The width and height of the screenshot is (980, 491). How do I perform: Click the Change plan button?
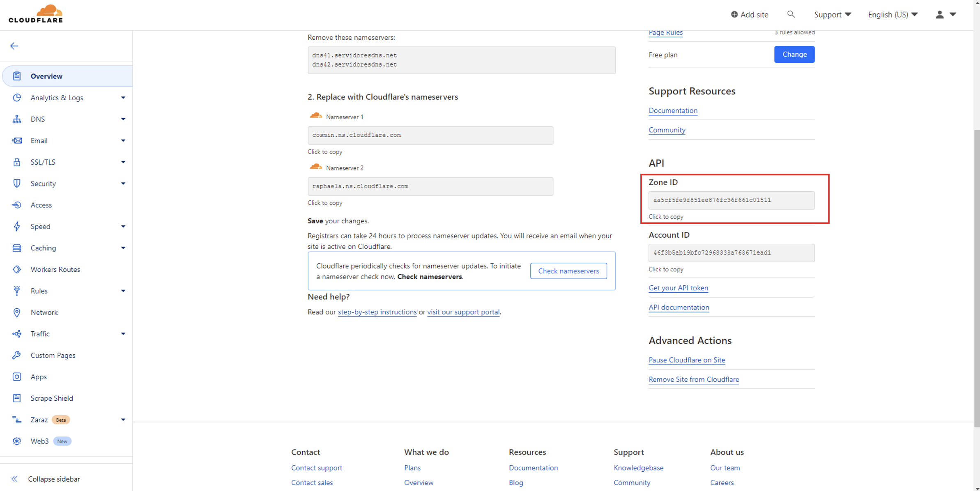[x=794, y=54]
